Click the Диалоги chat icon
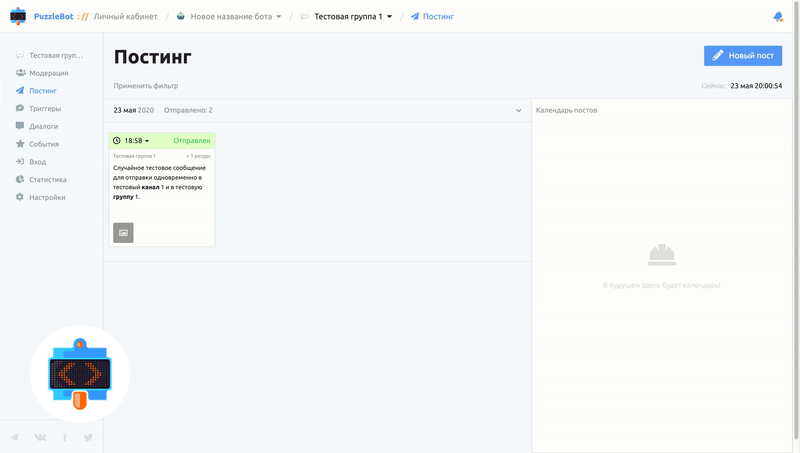Image resolution: width=800 pixels, height=453 pixels. pos(20,125)
